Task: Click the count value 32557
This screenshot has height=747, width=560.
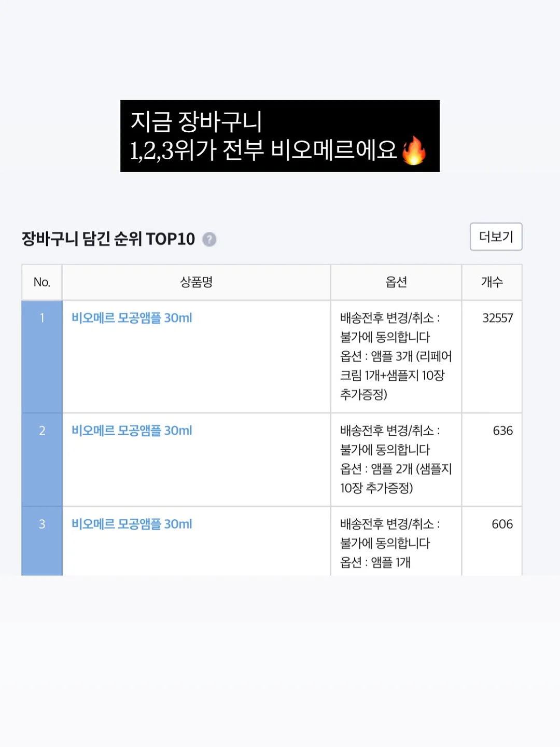Action: [x=497, y=318]
